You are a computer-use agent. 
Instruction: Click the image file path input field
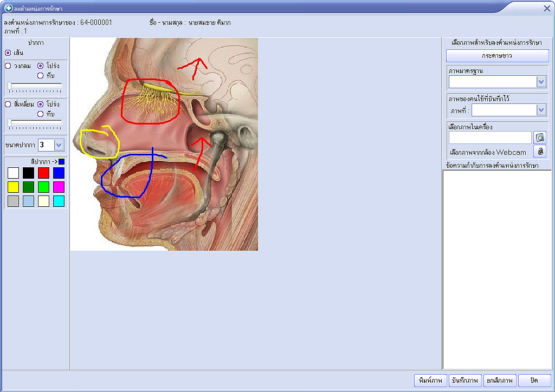click(490, 138)
